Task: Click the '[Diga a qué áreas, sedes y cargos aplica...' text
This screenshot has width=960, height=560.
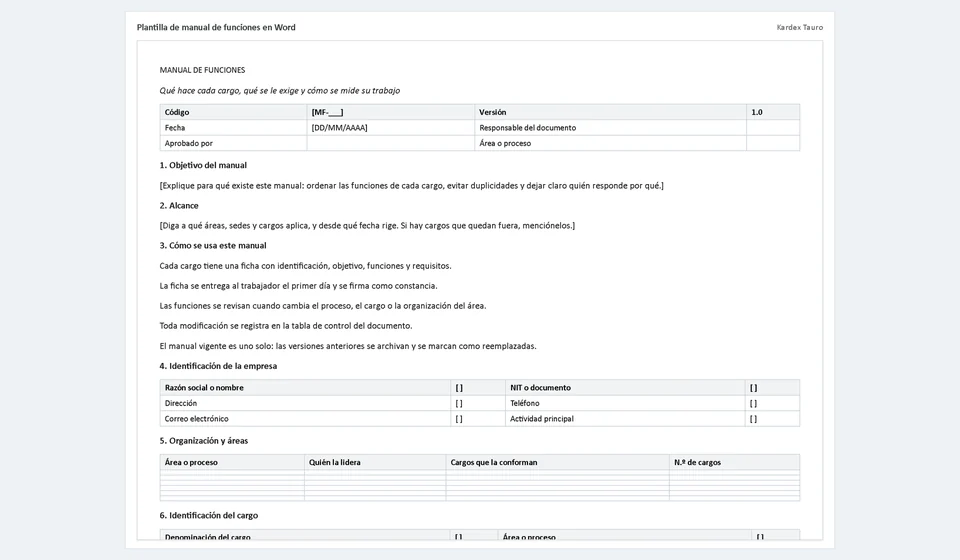Action: pyautogui.click(x=367, y=226)
